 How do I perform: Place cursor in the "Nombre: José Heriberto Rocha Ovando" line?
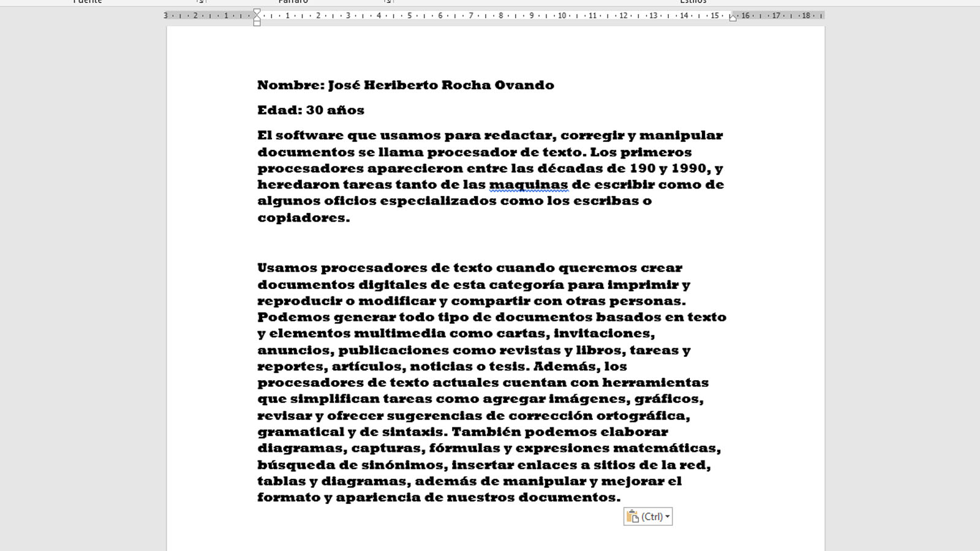tap(405, 85)
